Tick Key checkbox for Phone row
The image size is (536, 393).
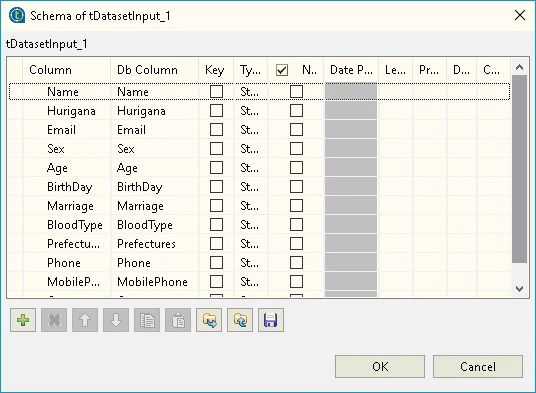tap(216, 263)
